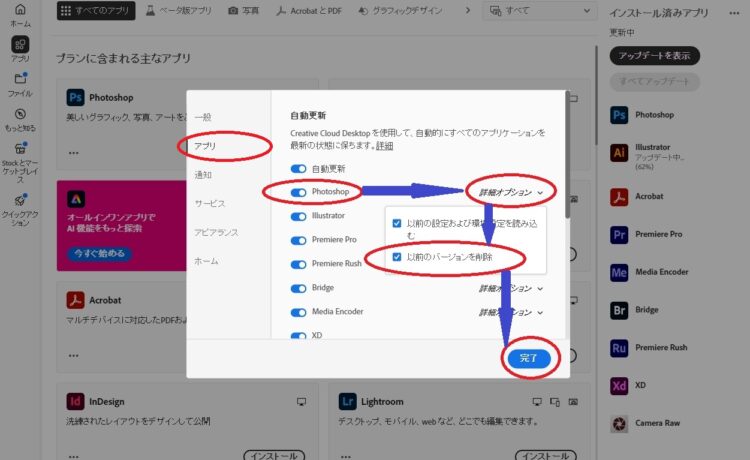The width and height of the screenshot is (750, 460).
Task: Install Lightroom via インストール button
Action: (546, 456)
